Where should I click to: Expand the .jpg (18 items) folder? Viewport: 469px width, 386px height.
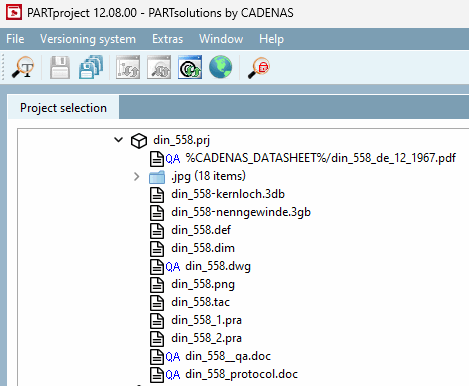click(x=137, y=176)
